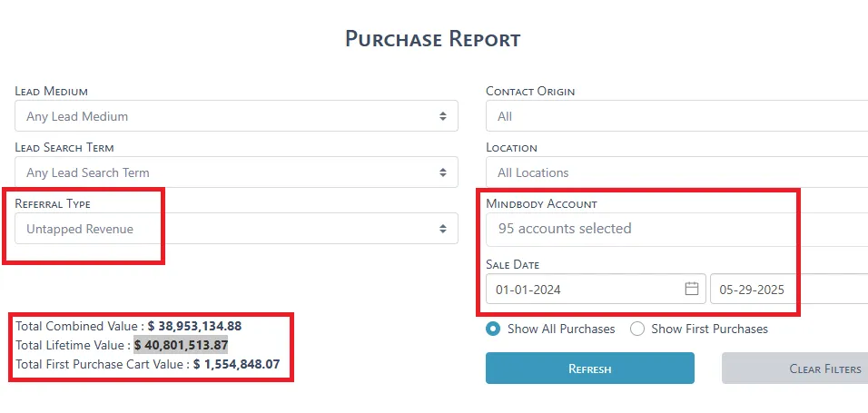
Task: Click the Lead Search Term dropdown arrows
Action: point(443,172)
